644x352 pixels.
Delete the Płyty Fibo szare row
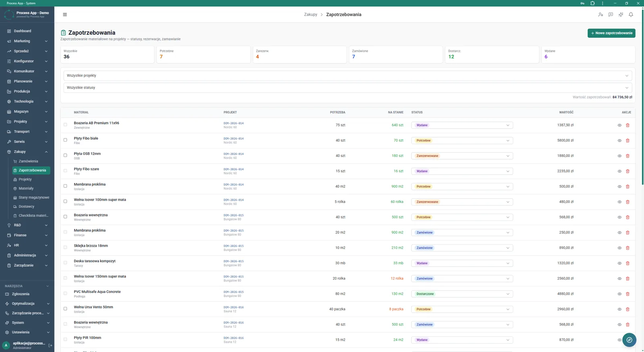tap(627, 171)
